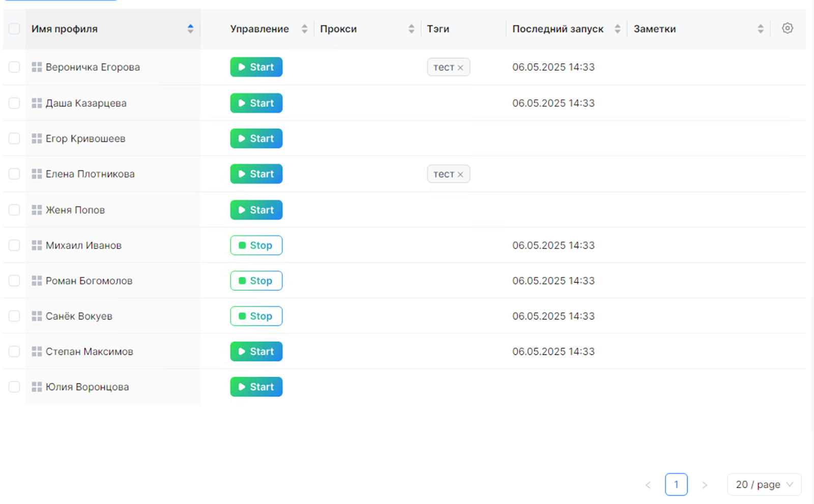Remove the тест tag from Елена Плотникова
Screen dimensions: 814x504
(460, 174)
